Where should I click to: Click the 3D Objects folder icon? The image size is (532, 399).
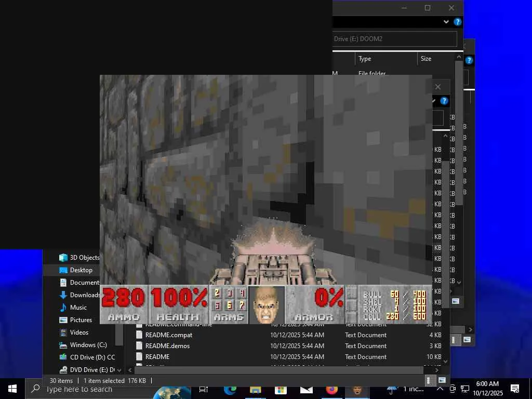[63, 258]
